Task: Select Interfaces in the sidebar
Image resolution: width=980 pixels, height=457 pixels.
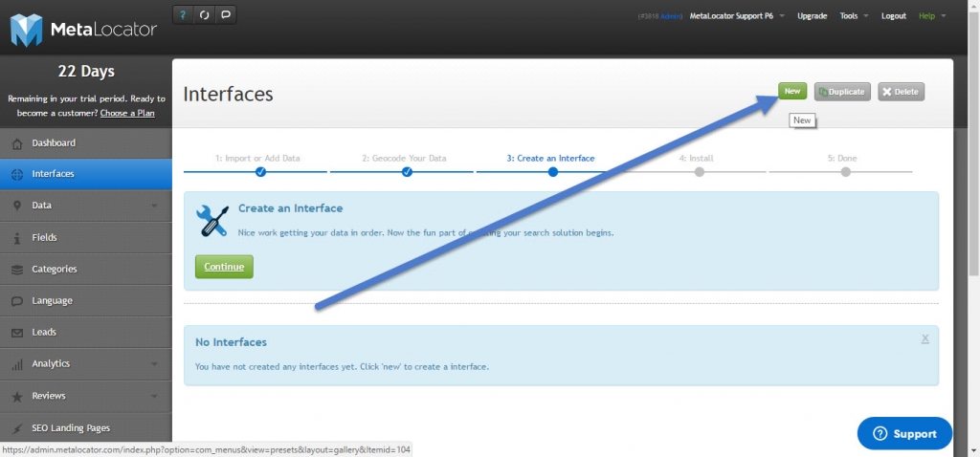Action: (x=85, y=174)
